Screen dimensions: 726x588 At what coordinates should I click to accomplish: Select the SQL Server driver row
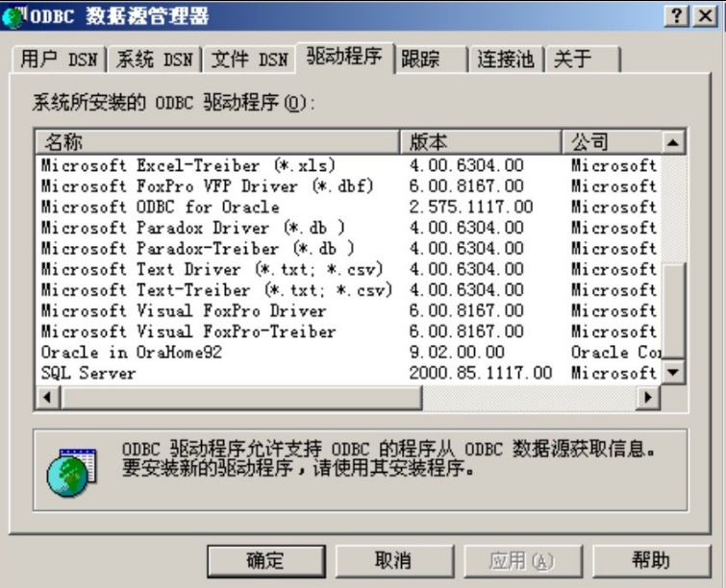point(348,373)
